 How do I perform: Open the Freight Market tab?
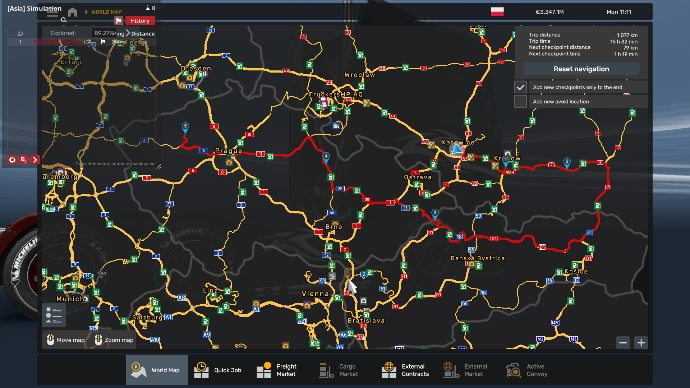277,370
